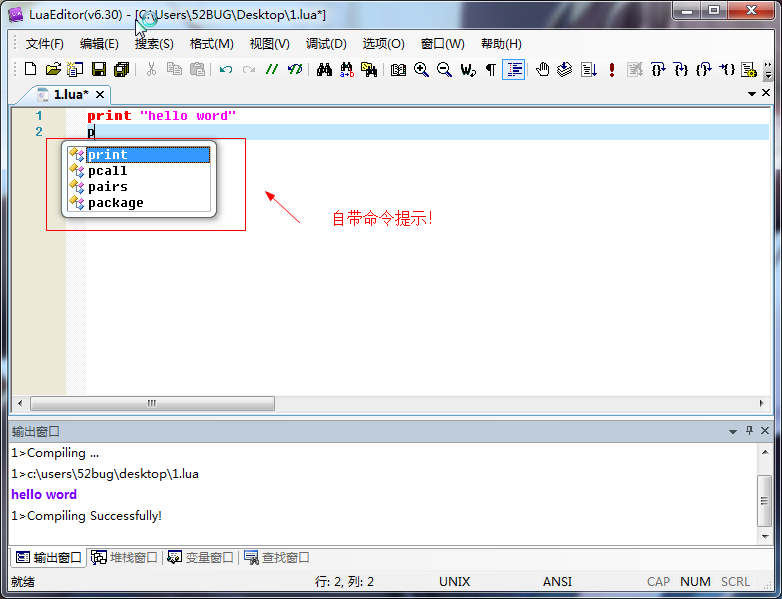Screen dimensions: 782x599
Task: Click the editor scroll left arrow
Action: (x=20, y=403)
